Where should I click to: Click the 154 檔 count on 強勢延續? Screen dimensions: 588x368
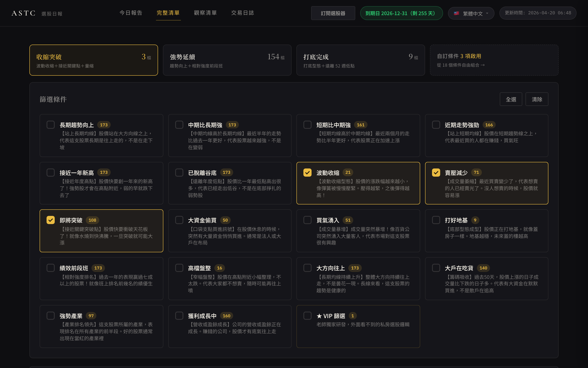pos(276,57)
